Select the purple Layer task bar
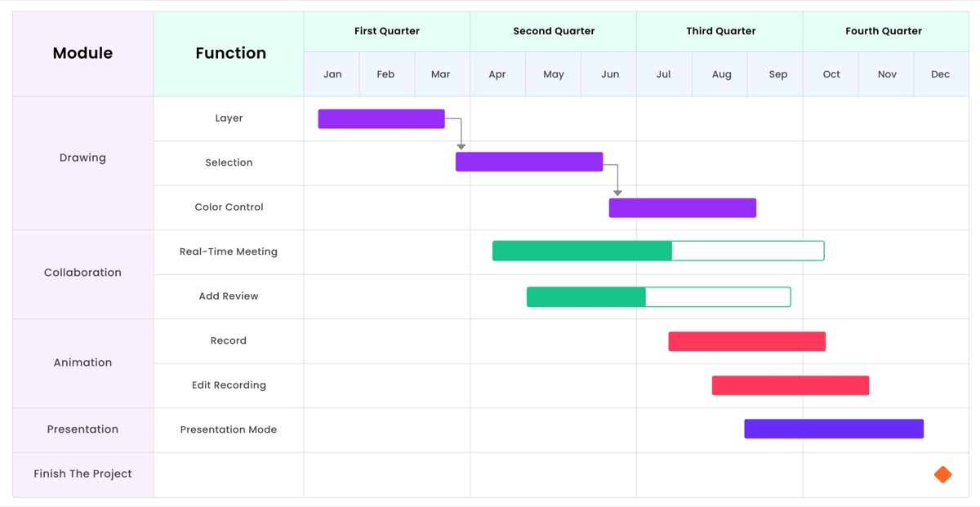Viewport: 980px width, 507px height. point(381,119)
